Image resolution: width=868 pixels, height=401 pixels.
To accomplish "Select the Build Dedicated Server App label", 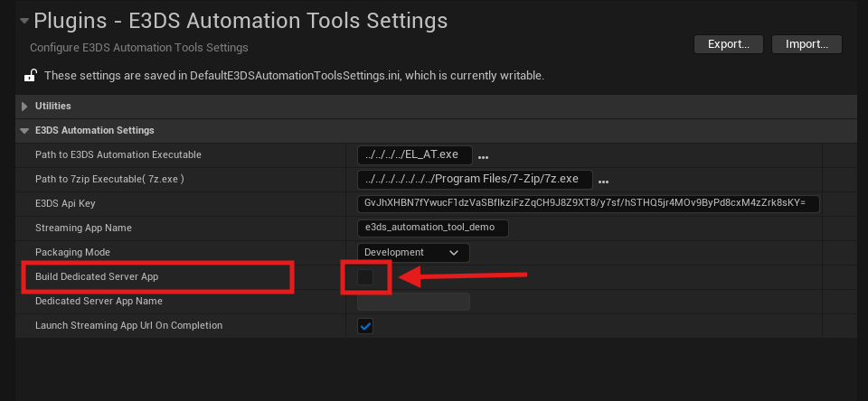I will [97, 276].
